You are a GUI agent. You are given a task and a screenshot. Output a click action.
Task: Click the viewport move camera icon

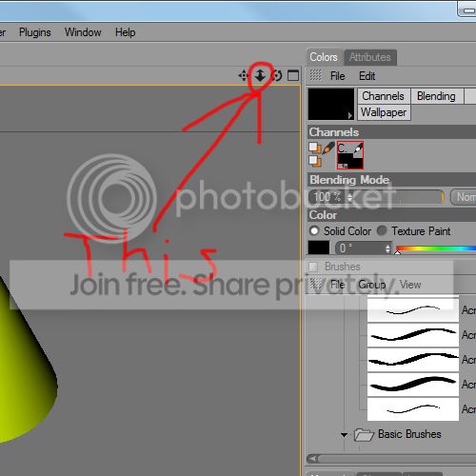(x=244, y=76)
